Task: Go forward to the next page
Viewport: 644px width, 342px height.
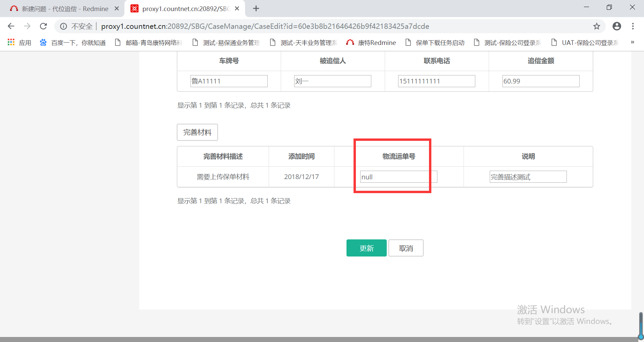Action: coord(27,26)
